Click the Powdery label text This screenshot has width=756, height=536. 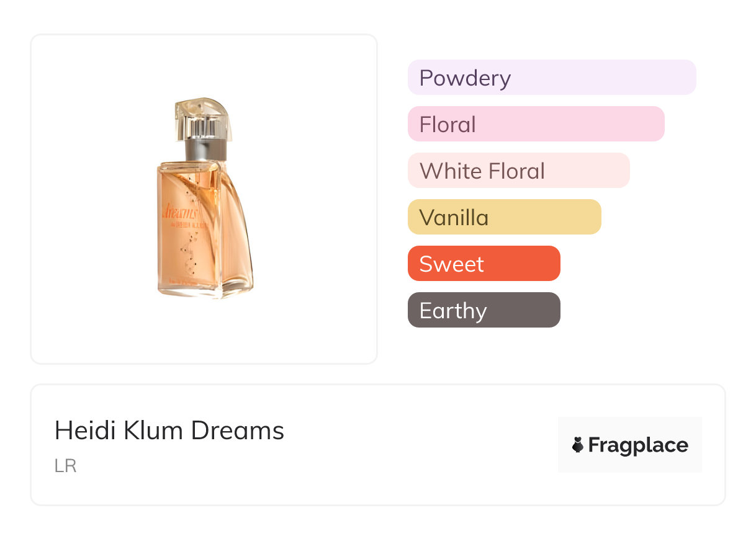point(465,78)
